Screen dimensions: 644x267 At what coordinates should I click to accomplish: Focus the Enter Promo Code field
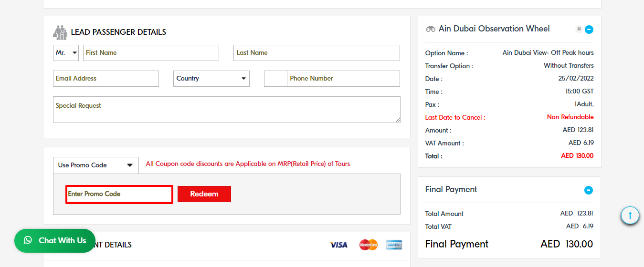119,195
